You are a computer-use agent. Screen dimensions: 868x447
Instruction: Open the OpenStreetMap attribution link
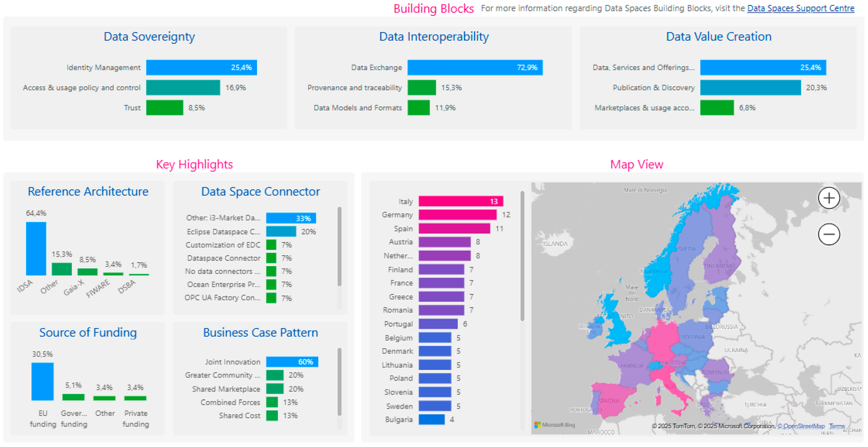pos(801,426)
